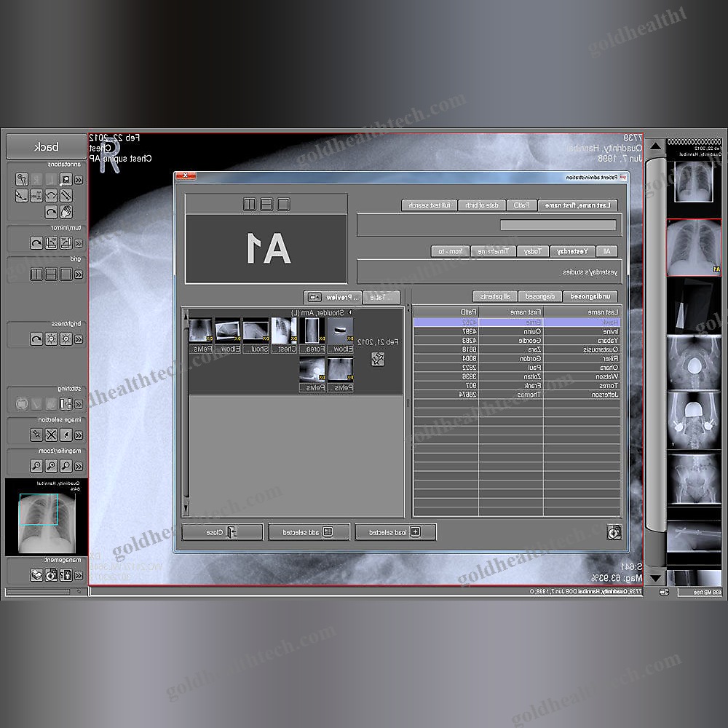Click the pin icon in image selection
728x728 pixels.
click(x=36, y=435)
